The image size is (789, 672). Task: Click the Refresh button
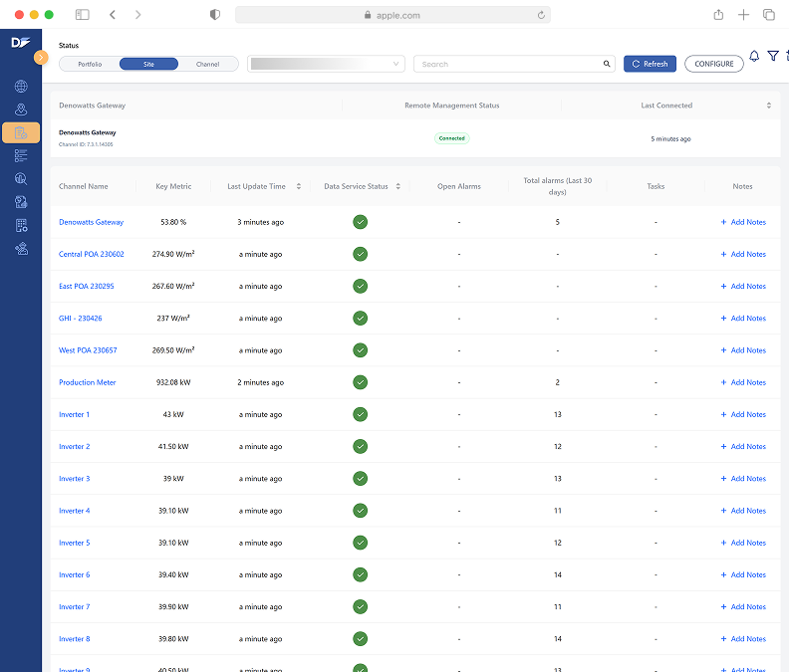[x=650, y=64]
